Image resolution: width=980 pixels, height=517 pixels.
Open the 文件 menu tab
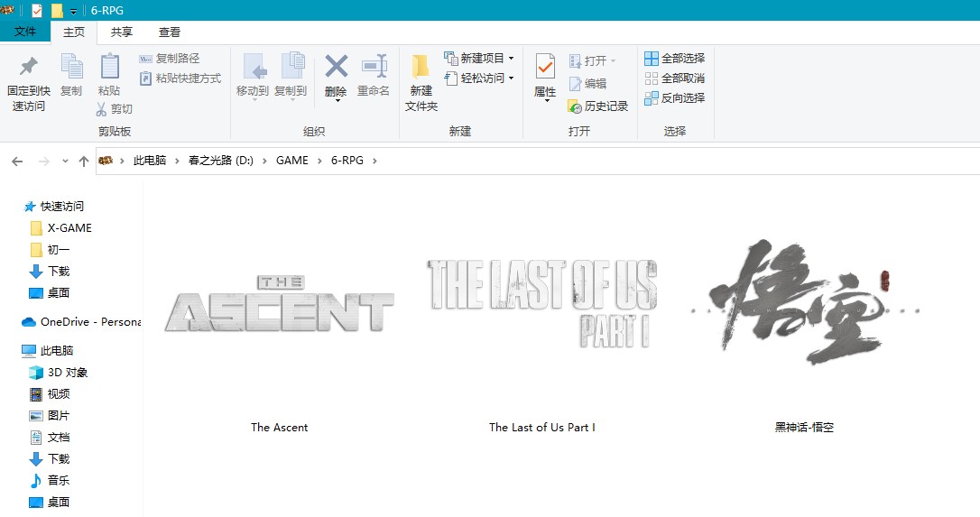tap(25, 32)
